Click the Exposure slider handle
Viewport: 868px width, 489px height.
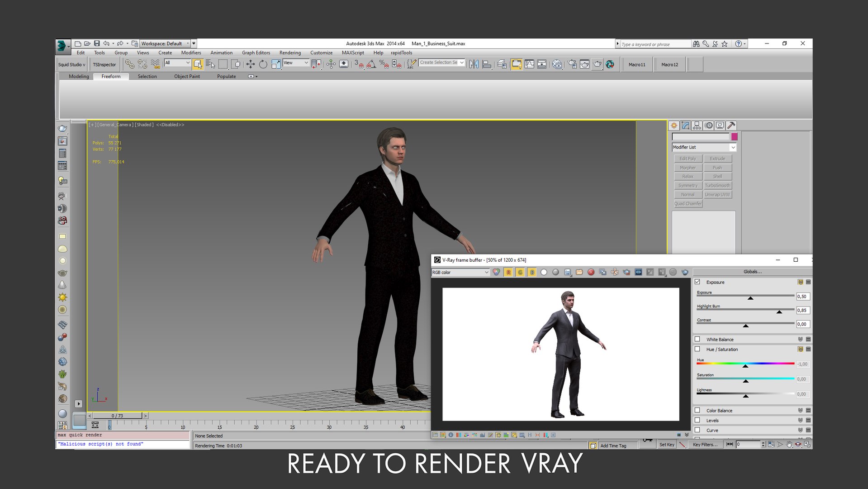pyautogui.click(x=750, y=298)
